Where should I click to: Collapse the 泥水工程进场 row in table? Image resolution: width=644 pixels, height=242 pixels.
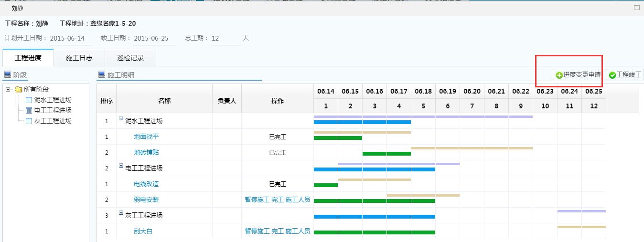[121, 119]
